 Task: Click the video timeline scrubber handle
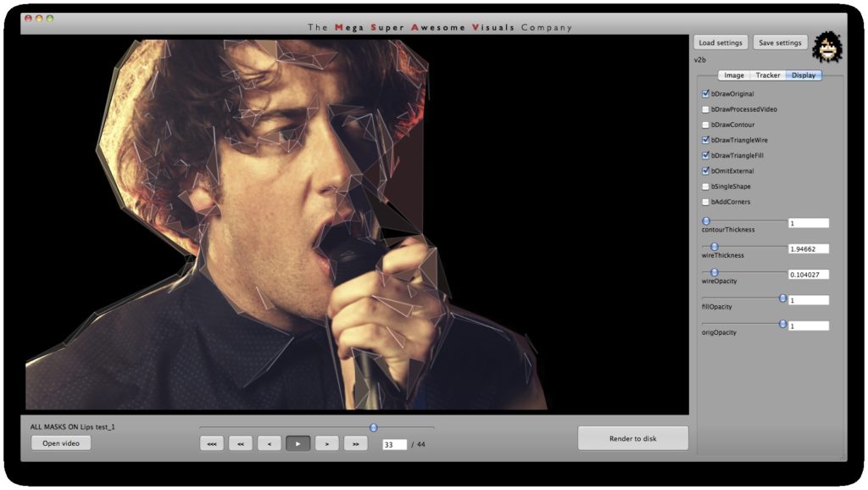[x=374, y=427]
